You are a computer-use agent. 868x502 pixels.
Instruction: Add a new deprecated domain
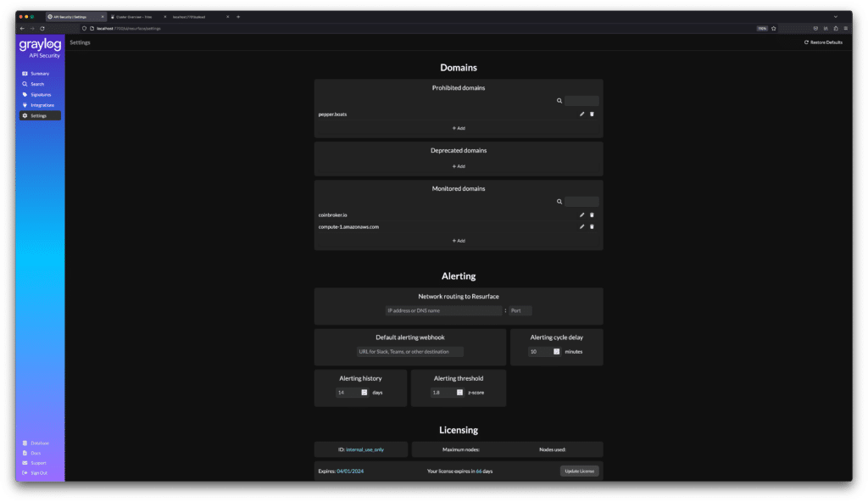pyautogui.click(x=459, y=166)
